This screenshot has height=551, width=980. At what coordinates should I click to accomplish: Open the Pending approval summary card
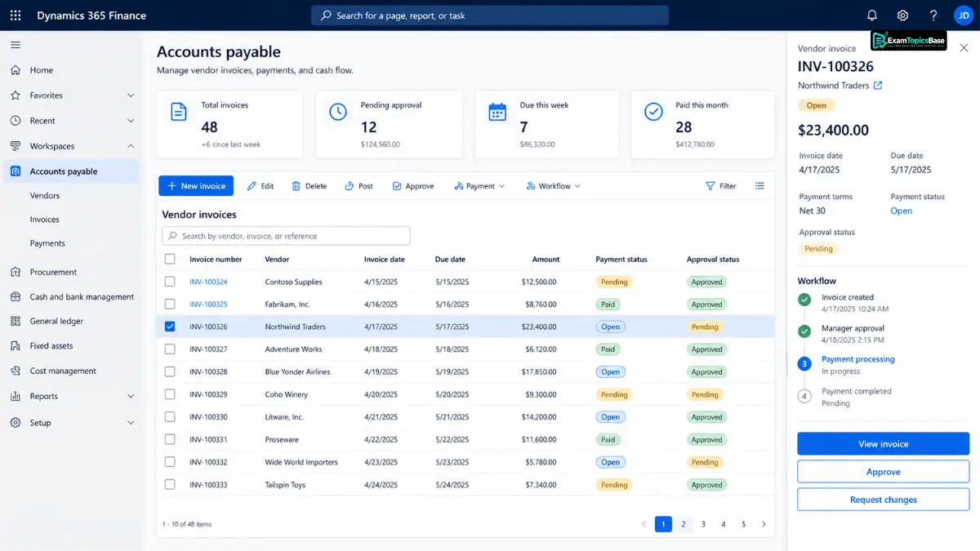point(389,124)
